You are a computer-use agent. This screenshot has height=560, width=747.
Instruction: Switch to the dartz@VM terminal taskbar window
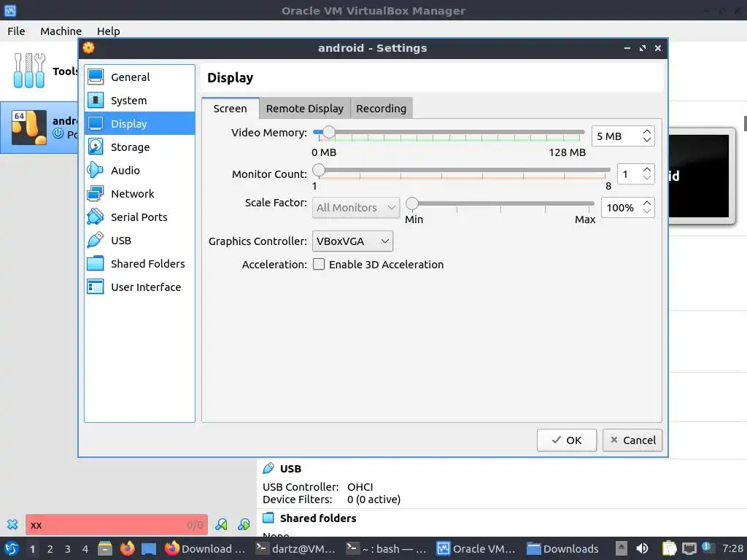point(296,549)
